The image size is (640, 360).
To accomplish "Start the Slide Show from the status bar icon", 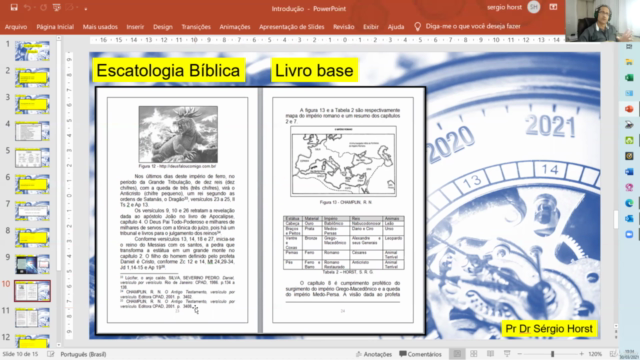I will 507,354.
